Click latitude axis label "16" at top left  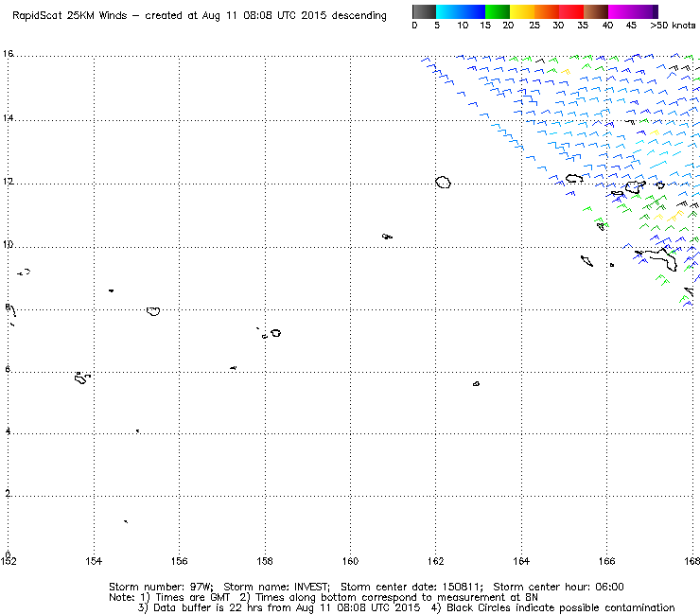point(8,54)
